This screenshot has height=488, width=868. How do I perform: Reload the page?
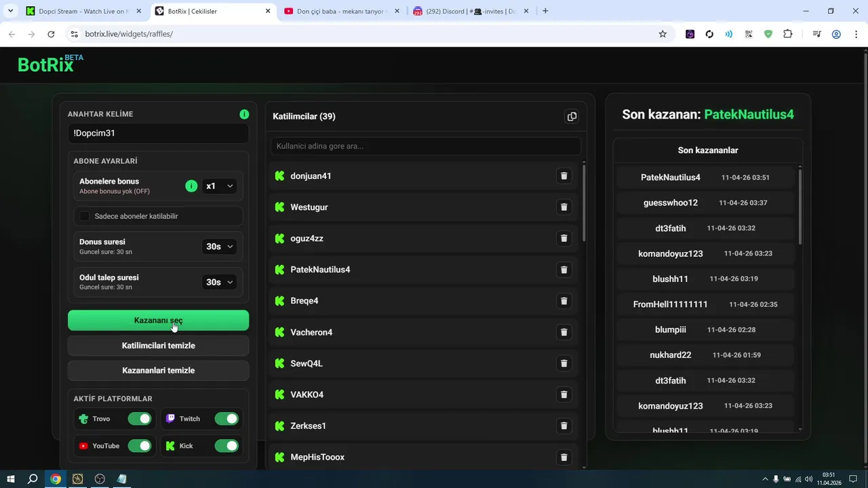point(51,34)
